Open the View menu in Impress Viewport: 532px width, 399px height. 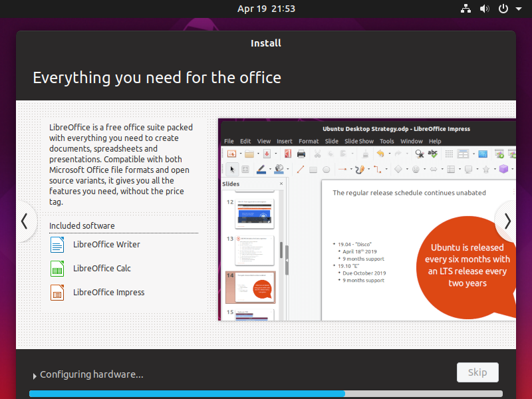263,141
